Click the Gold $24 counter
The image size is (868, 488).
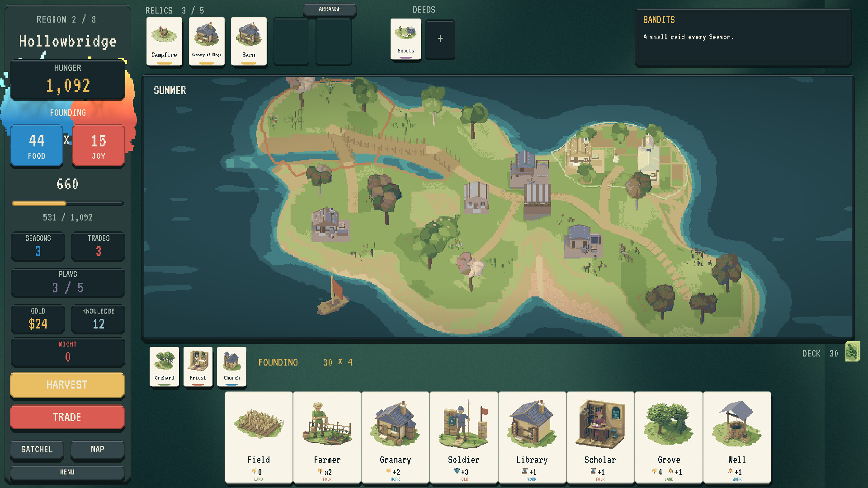[x=38, y=319]
